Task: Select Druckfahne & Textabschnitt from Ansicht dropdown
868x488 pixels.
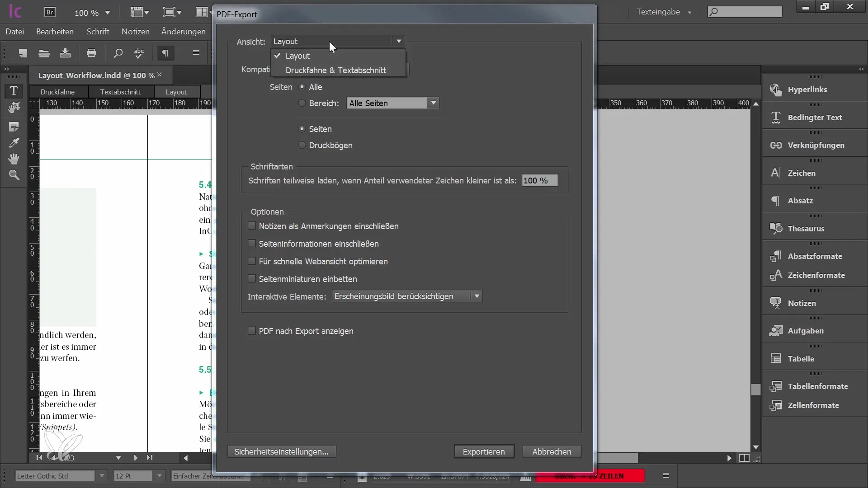Action: click(335, 70)
